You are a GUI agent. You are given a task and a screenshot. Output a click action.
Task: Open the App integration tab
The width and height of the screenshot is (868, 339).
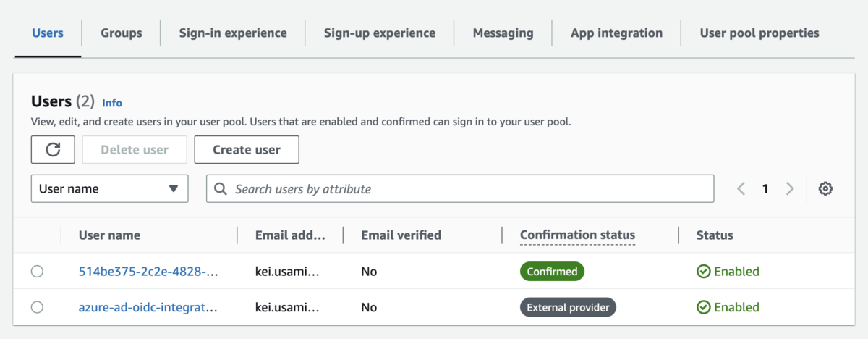coord(616,33)
